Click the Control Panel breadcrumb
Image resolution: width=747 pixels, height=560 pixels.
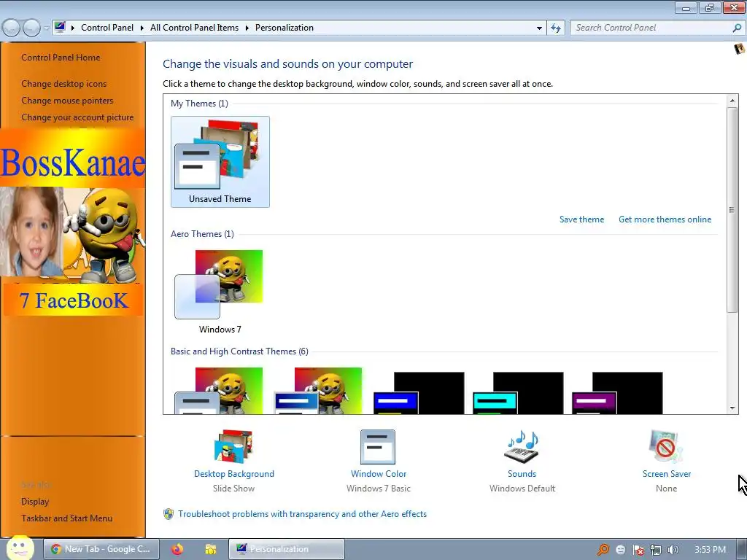[107, 28]
